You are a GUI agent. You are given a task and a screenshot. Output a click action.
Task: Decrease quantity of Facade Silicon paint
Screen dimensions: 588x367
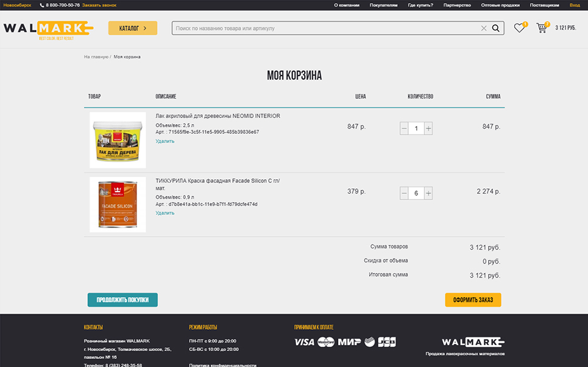404,193
